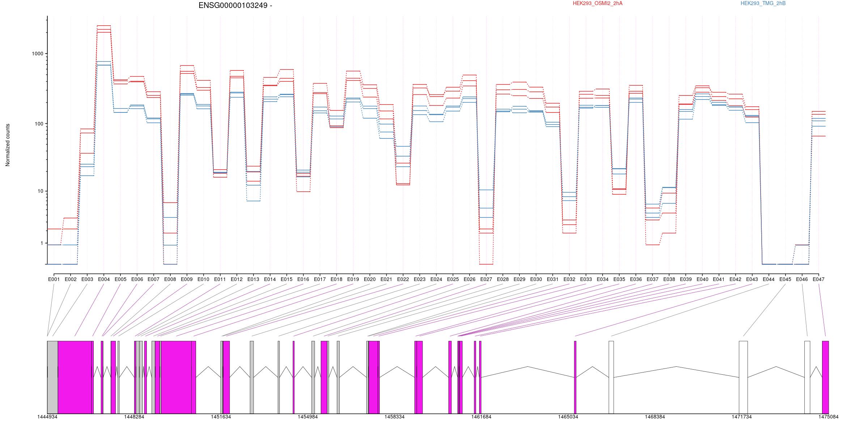Click exon label E008
The width and height of the screenshot is (868, 434).
point(170,279)
